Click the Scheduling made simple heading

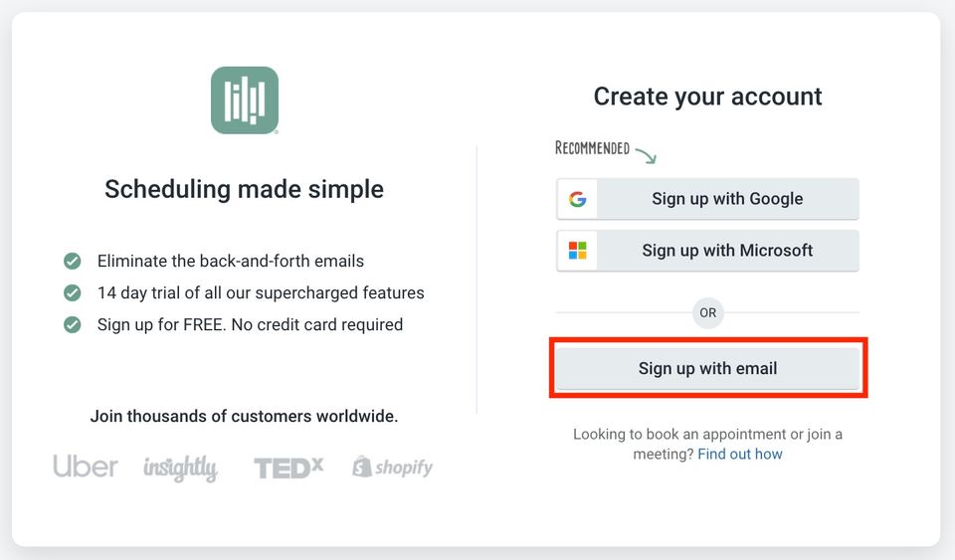245,189
